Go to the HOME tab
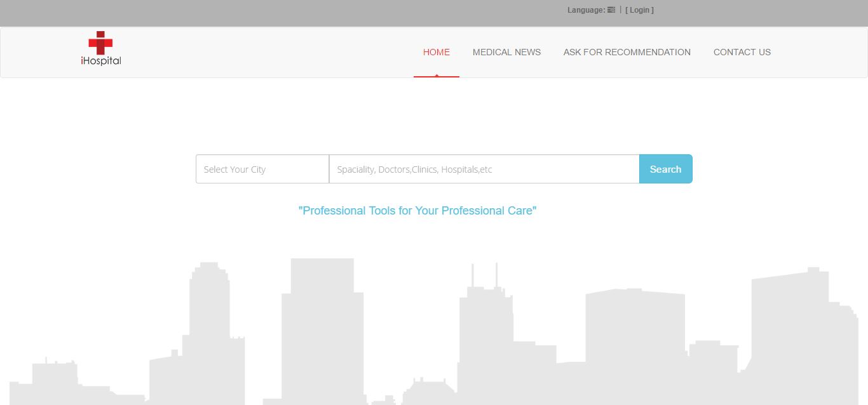This screenshot has width=868, height=405. point(436,52)
